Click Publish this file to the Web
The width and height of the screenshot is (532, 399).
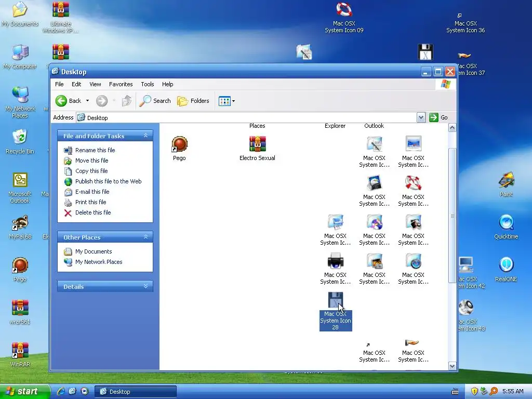(x=103, y=181)
